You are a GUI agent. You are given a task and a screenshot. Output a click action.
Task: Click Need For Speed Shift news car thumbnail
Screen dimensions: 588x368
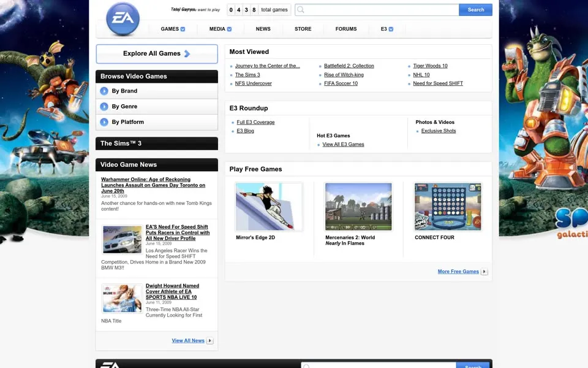pyautogui.click(x=123, y=240)
